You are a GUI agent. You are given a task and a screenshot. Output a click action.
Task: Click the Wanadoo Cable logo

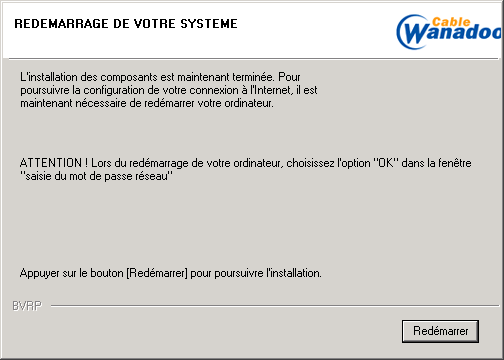pos(449,32)
